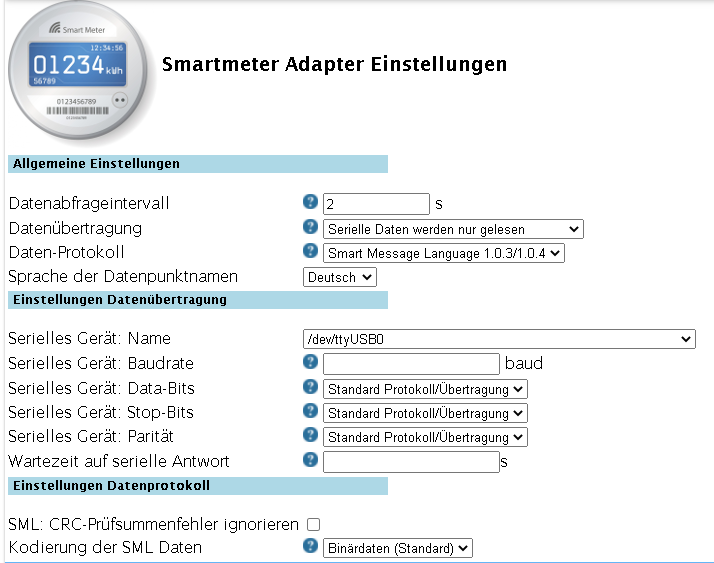Click the Serielles Gerät: Baudrate label
The height and width of the screenshot is (563, 714).
[x=101, y=363]
